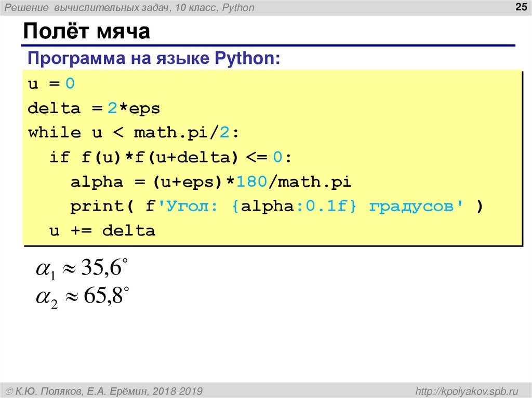
Task: Click the header text 'Решение вычислительных задач, 10 класс, Python'
Action: click(129, 7)
